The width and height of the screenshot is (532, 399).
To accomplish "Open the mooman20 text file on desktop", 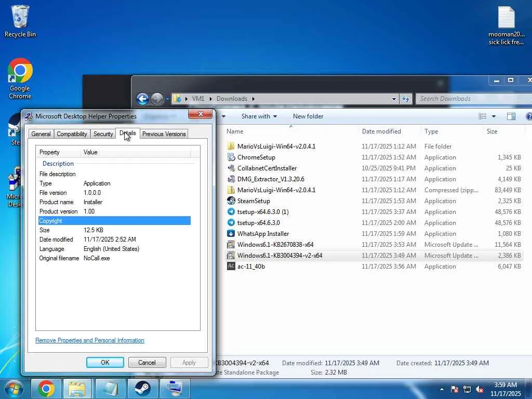I will [x=506, y=25].
